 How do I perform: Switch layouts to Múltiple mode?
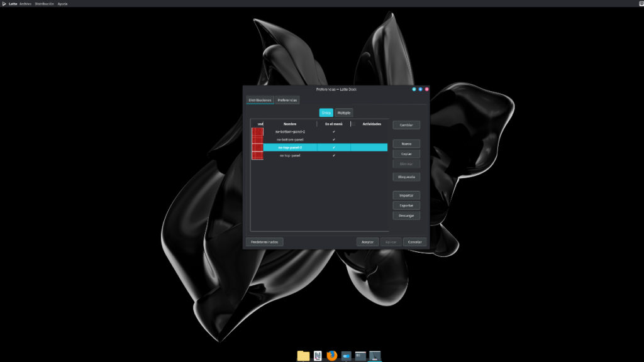pyautogui.click(x=343, y=112)
